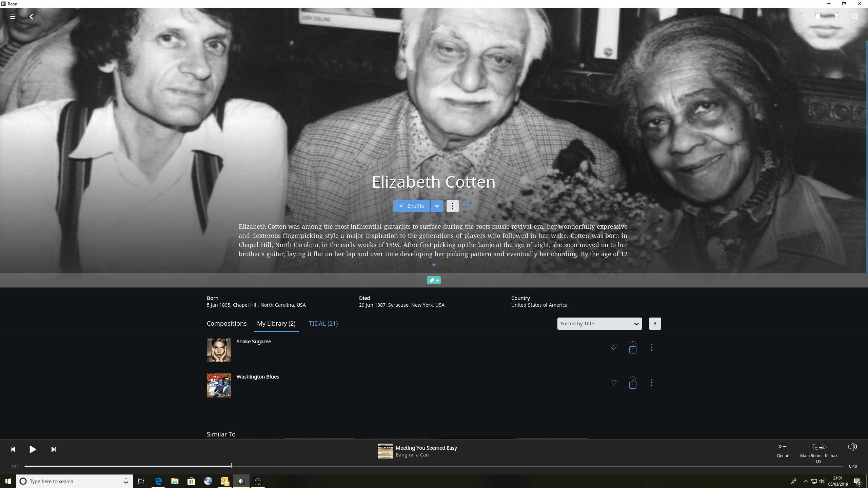The width and height of the screenshot is (868, 488).
Task: Open the search magnifier icon
Action: pos(855,16)
